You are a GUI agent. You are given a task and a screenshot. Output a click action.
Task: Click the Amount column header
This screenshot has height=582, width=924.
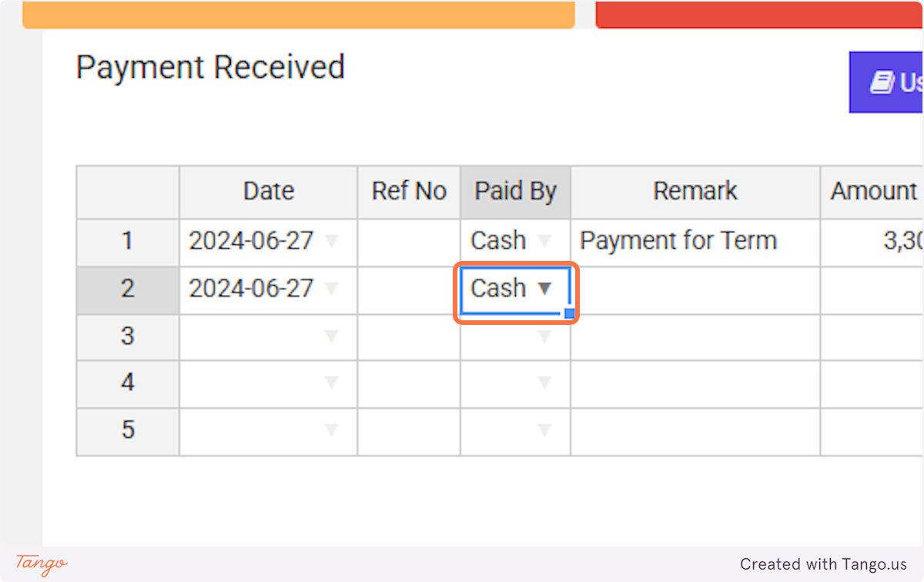[x=872, y=192]
